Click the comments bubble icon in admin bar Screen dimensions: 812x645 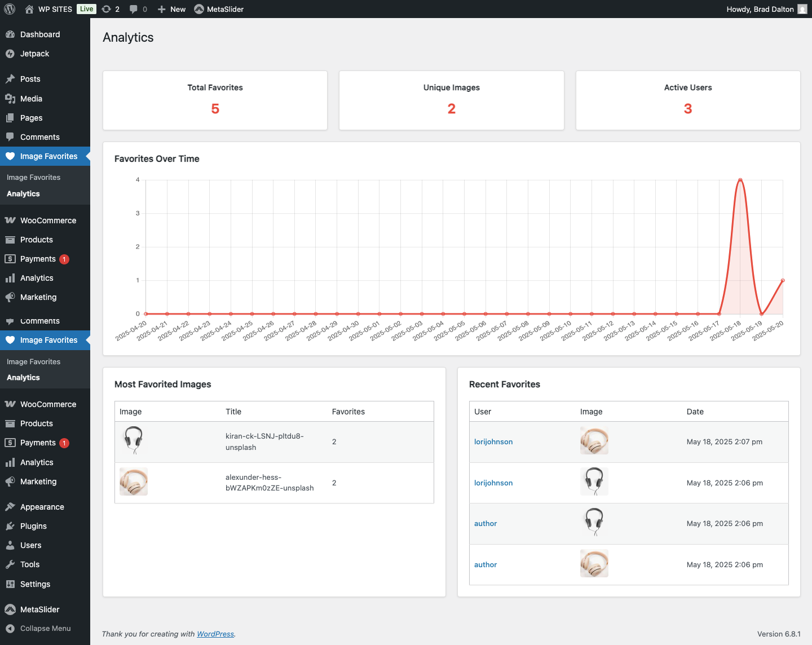134,9
